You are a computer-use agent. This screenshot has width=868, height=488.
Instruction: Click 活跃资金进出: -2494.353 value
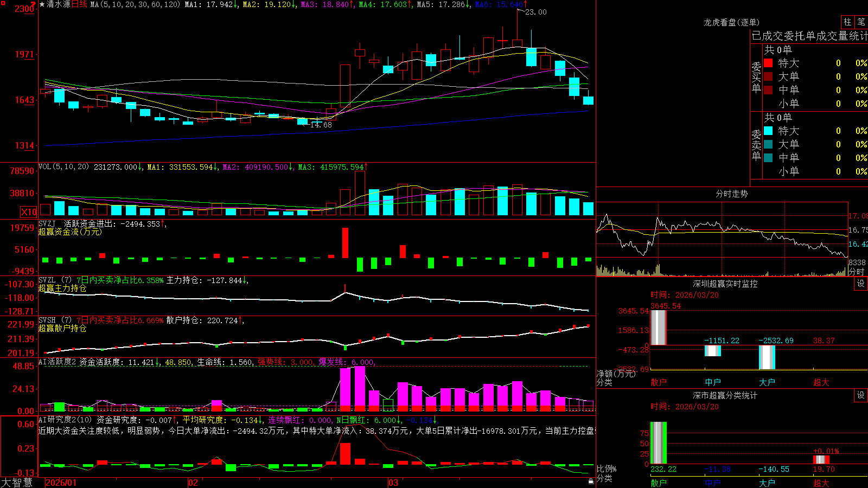pyautogui.click(x=115, y=223)
